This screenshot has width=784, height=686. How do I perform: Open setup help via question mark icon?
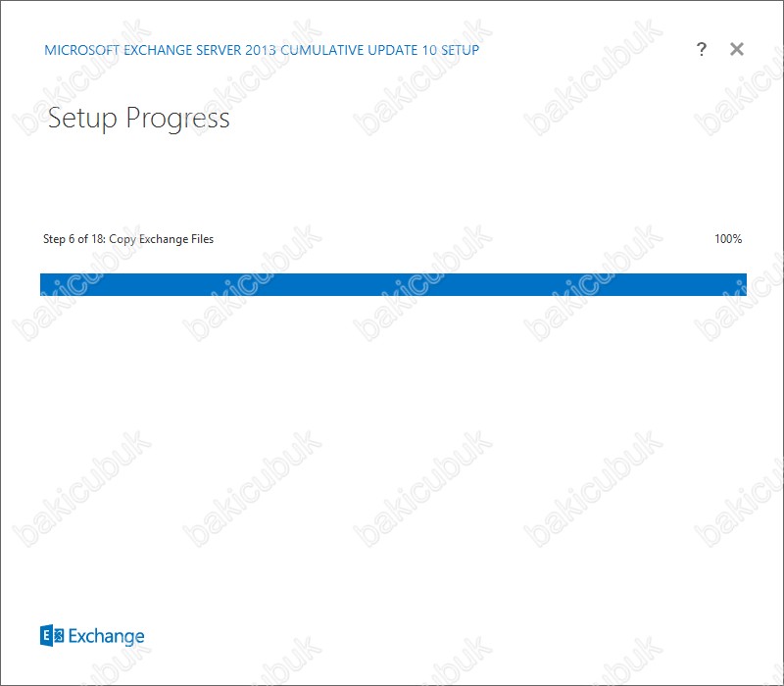coord(701,49)
